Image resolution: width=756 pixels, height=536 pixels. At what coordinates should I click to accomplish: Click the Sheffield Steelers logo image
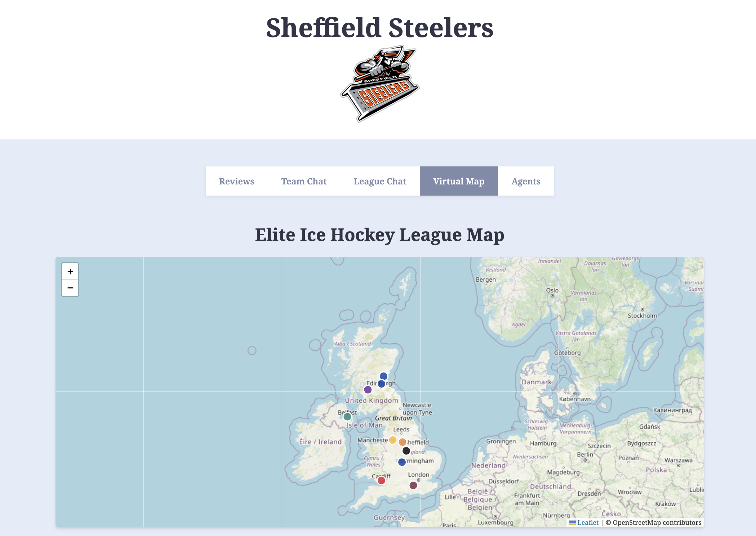379,84
